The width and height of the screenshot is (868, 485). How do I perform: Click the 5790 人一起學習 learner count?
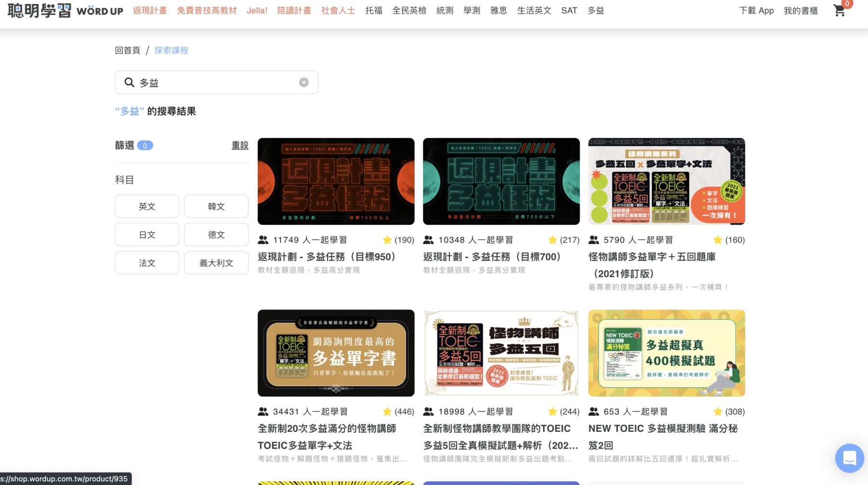(x=638, y=240)
